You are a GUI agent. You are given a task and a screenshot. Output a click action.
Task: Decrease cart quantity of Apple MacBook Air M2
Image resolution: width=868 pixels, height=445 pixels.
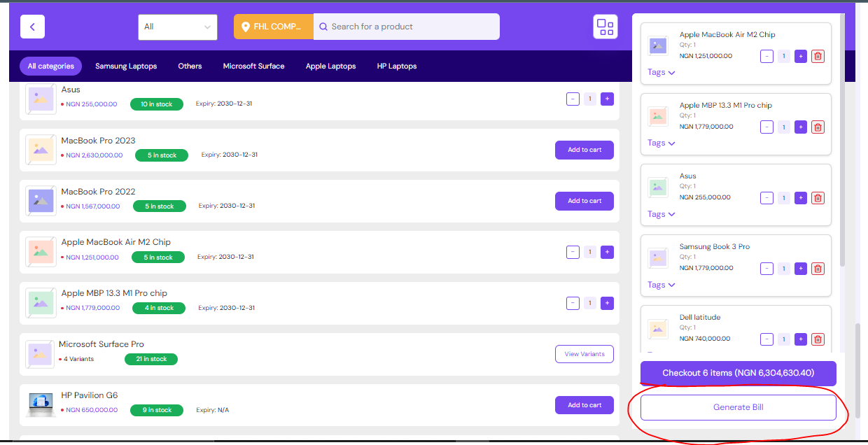766,56
